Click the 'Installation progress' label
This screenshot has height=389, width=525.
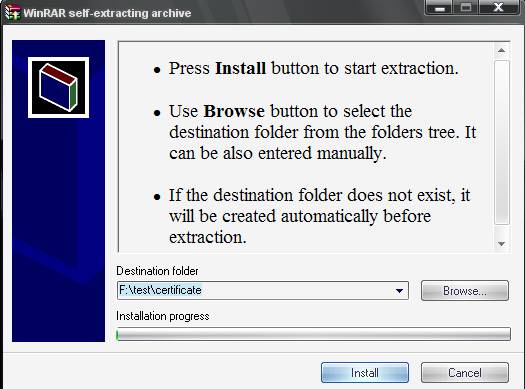click(162, 316)
